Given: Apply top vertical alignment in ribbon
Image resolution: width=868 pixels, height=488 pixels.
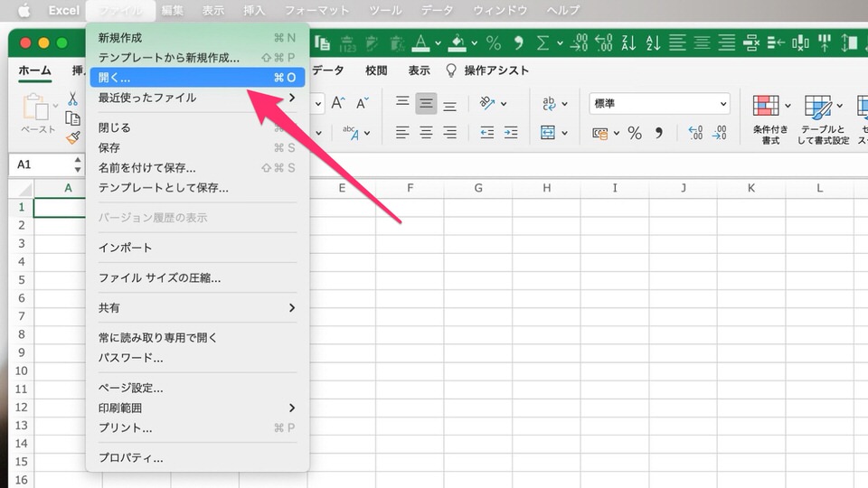Looking at the screenshot, I should pos(402,103).
